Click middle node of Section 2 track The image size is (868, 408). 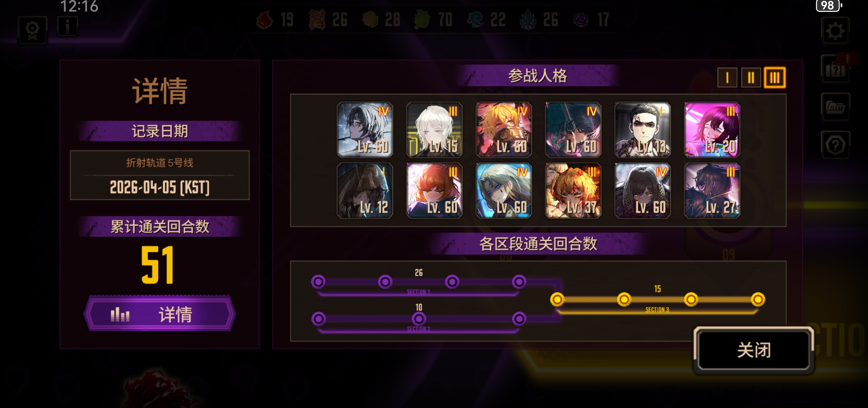click(x=419, y=319)
